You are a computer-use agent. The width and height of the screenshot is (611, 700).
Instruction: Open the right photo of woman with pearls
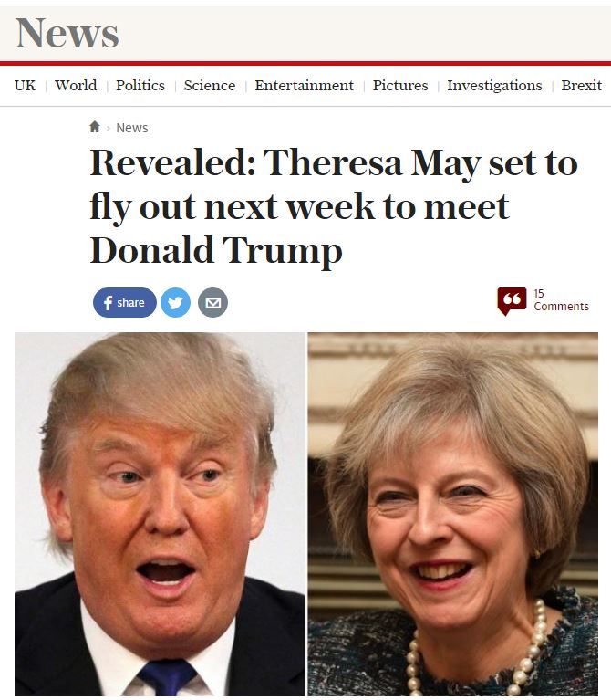(452, 514)
